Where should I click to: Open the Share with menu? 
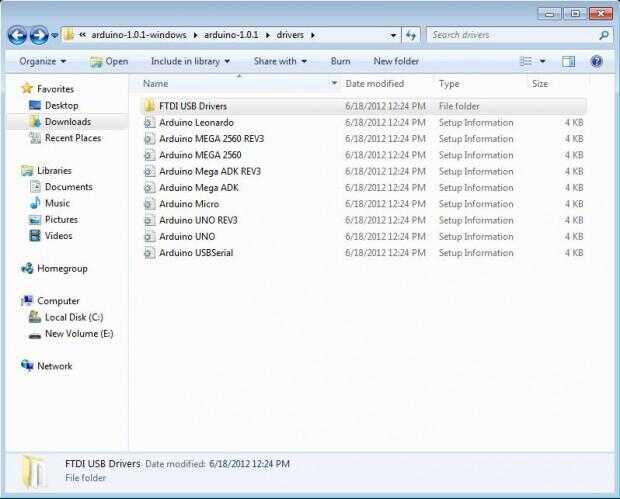[280, 61]
